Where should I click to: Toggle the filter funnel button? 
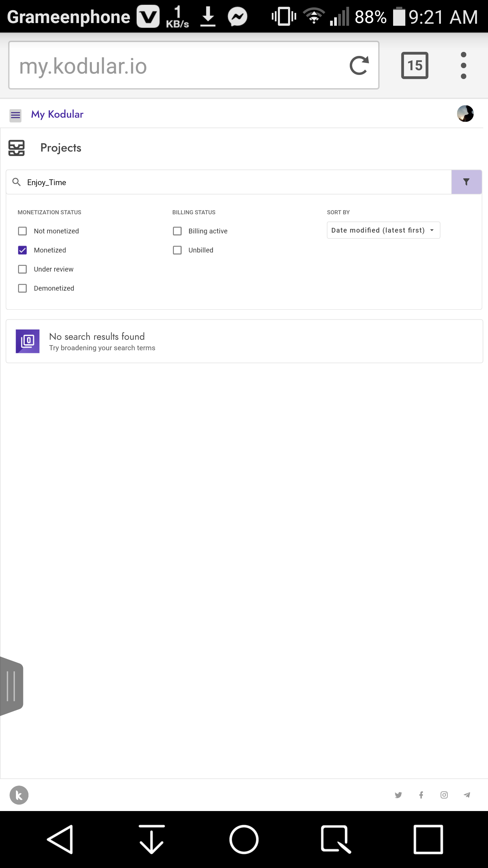click(466, 182)
